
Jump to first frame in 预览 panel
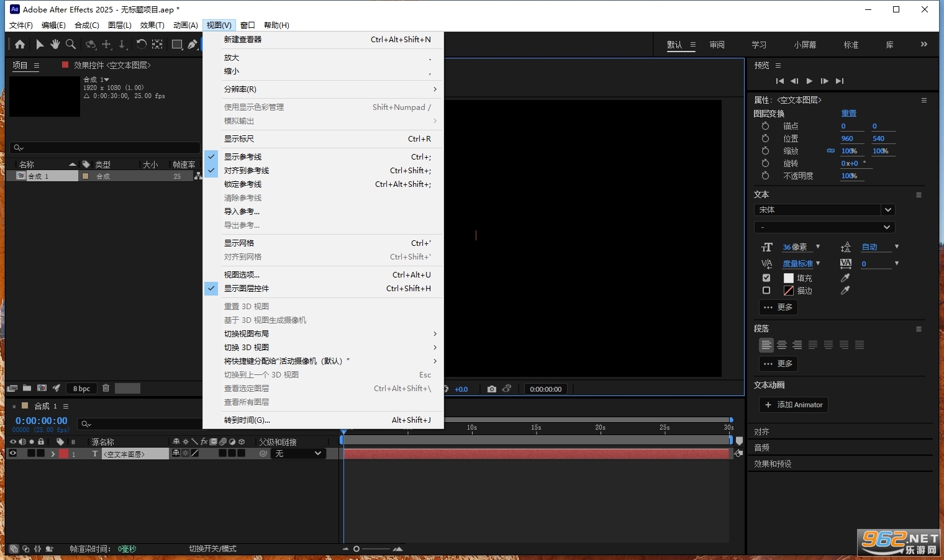(x=780, y=81)
